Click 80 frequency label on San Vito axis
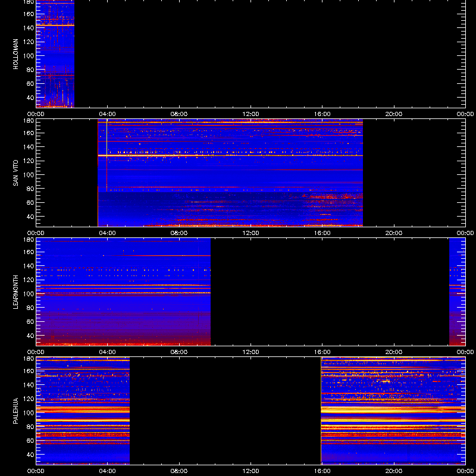This screenshot has width=476, height=476. tap(30, 189)
